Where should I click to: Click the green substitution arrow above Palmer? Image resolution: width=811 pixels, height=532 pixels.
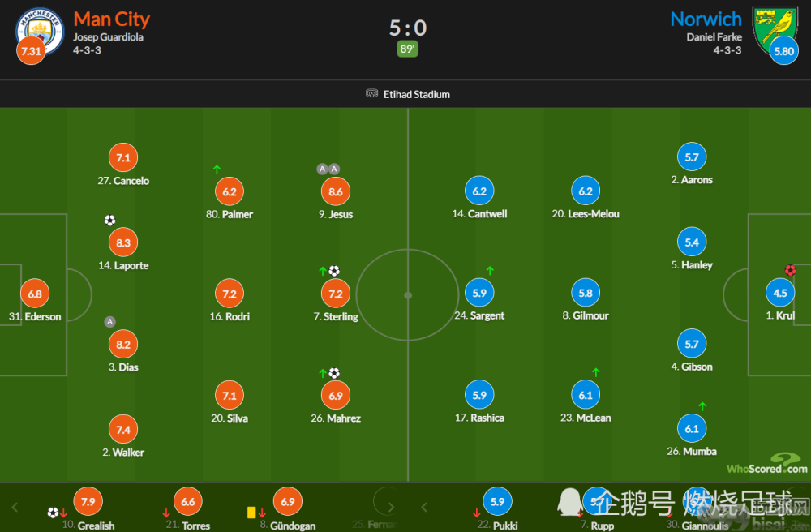click(x=217, y=169)
